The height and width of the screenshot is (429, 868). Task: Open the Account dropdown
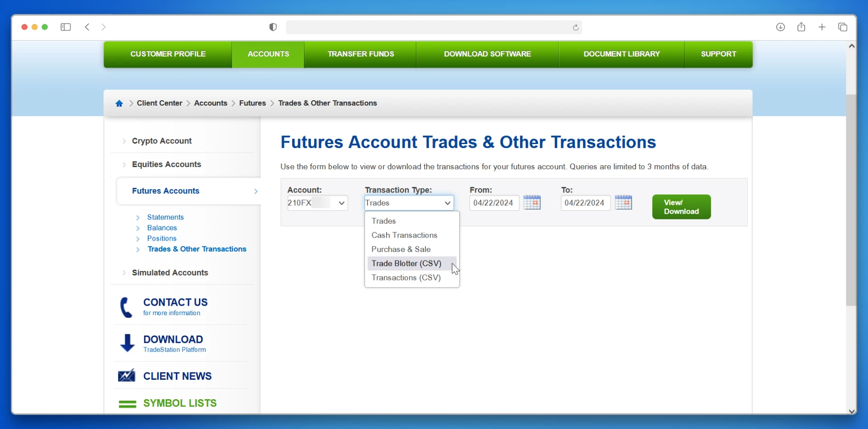click(317, 203)
